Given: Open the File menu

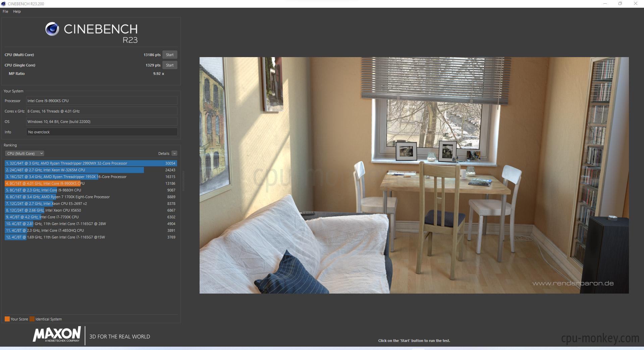Looking at the screenshot, I should [x=5, y=11].
